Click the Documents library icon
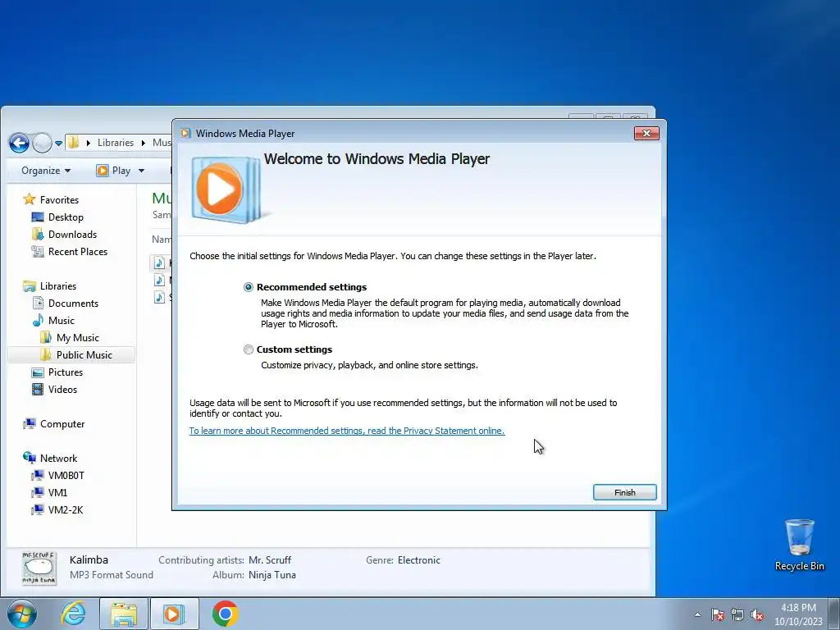The width and height of the screenshot is (840, 630). tap(38, 304)
